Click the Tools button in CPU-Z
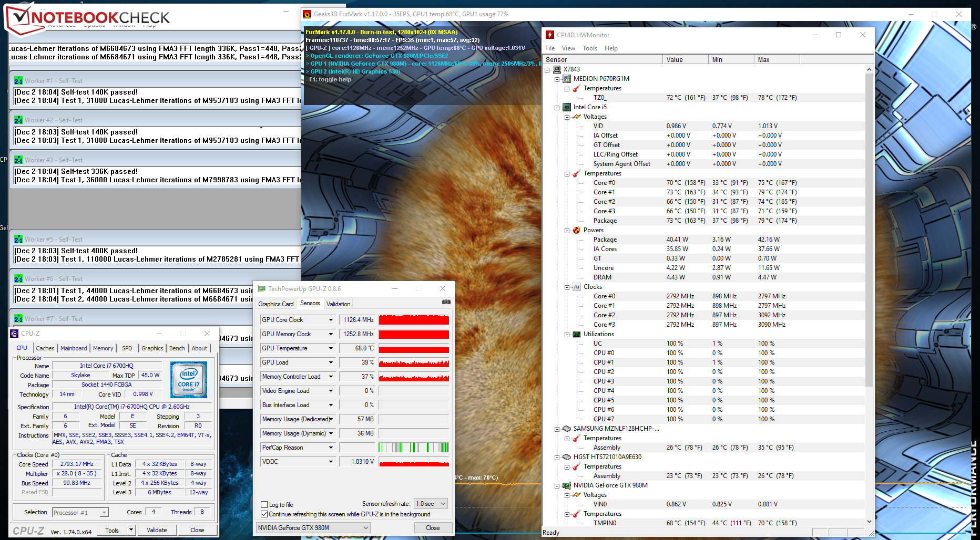Viewport: 980px width, 540px height. tap(111, 530)
